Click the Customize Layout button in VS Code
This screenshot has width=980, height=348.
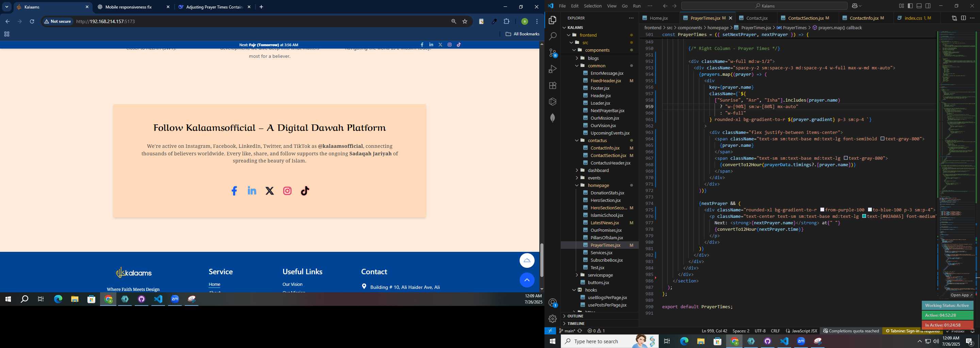[901, 6]
